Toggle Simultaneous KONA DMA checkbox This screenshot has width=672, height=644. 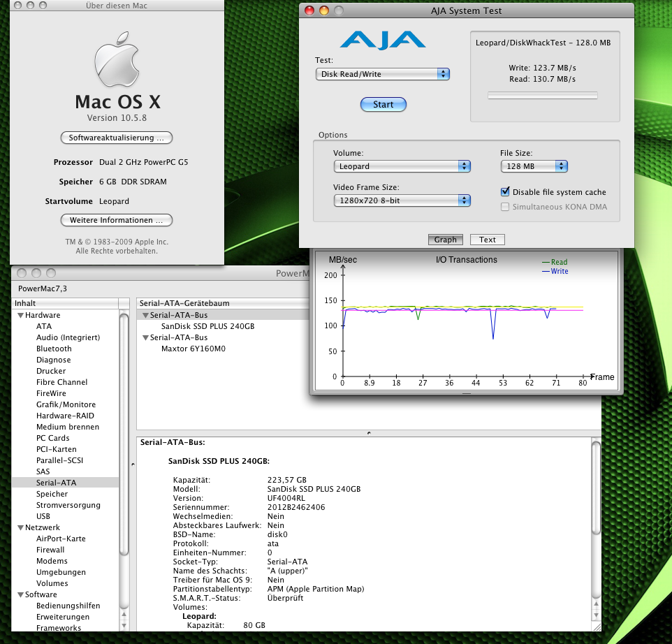[505, 207]
